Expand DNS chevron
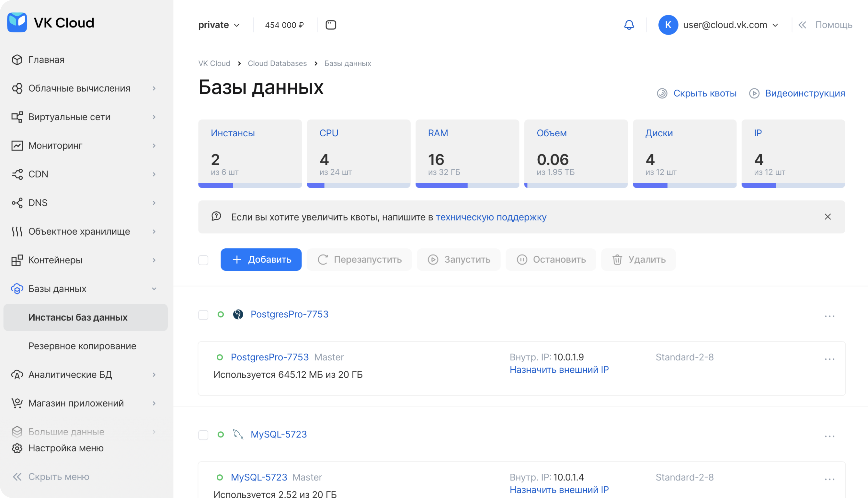The height and width of the screenshot is (498, 868). [154, 203]
